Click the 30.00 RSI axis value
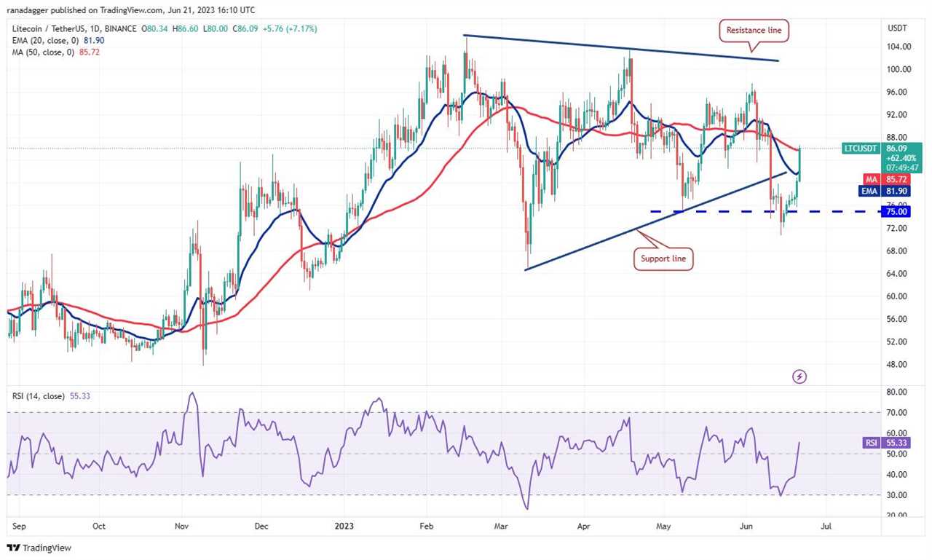The height and width of the screenshot is (560, 932). coord(896,495)
